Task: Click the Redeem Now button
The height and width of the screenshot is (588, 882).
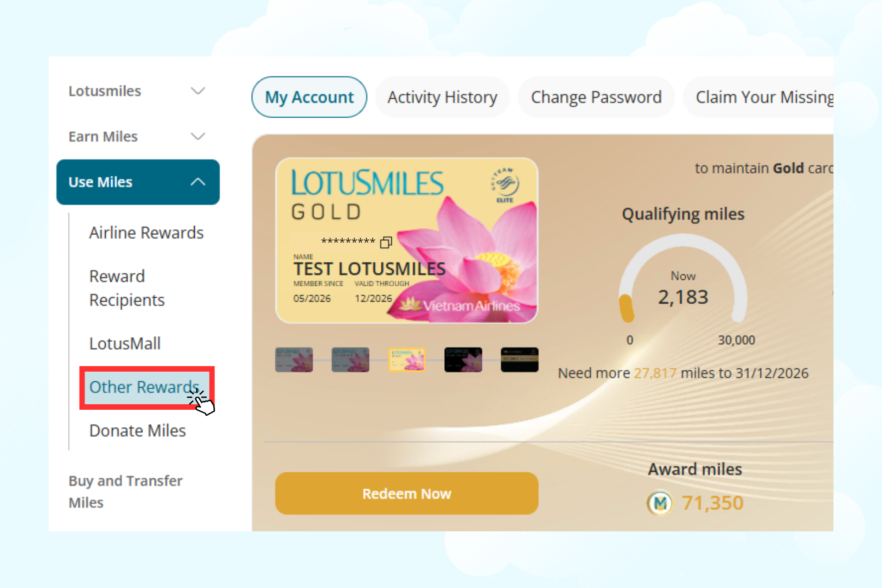Action: tap(407, 493)
